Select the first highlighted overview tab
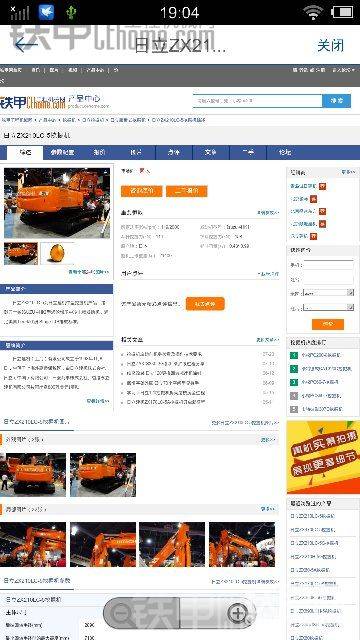Screen dimensions: 360x640 (x=25, y=153)
